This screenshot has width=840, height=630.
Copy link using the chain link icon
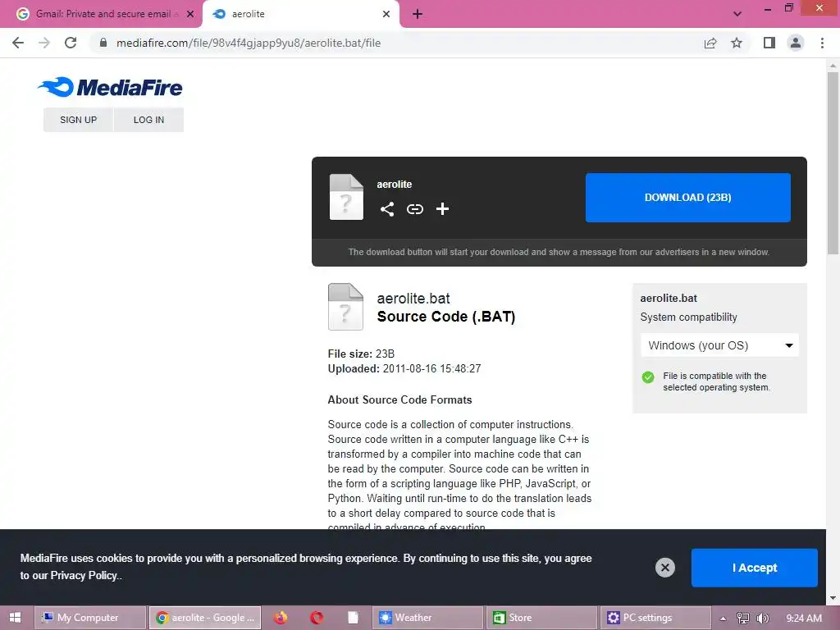414,209
